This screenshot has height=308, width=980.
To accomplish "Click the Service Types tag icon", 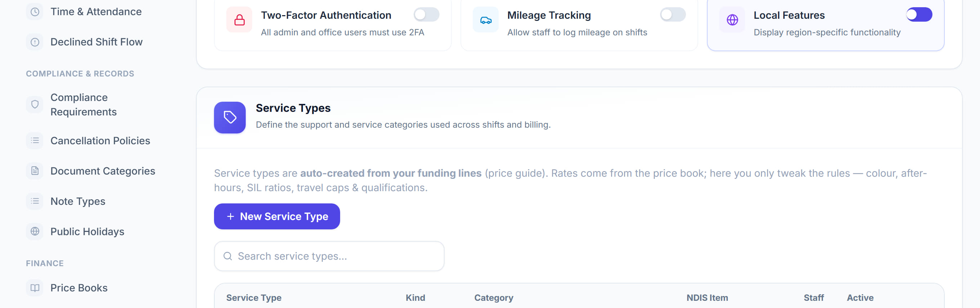I will (x=230, y=117).
